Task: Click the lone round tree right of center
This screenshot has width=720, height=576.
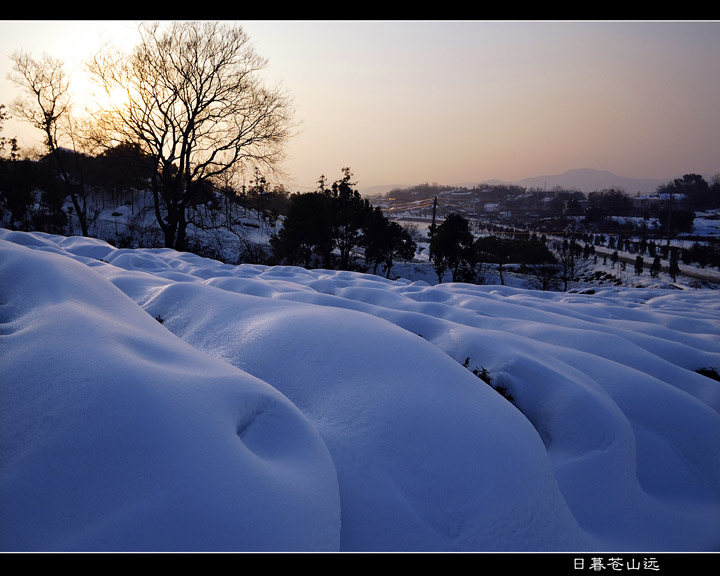Action: (x=452, y=246)
